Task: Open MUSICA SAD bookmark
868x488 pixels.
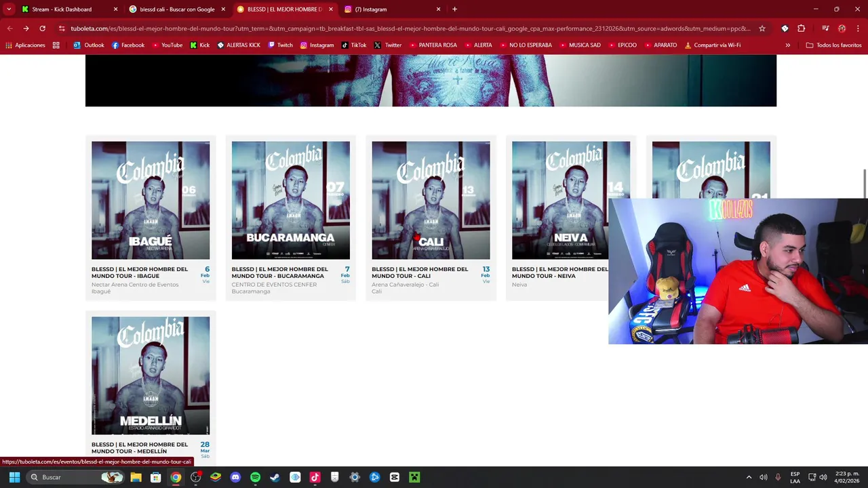Action: tap(580, 45)
